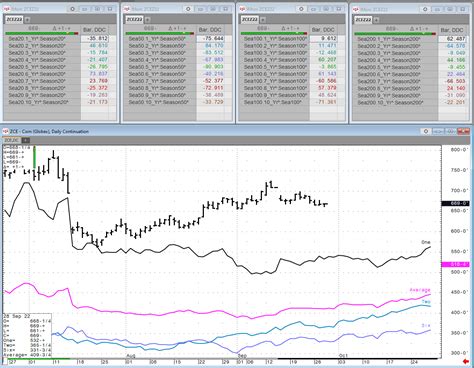
Task: Click Bar. DOC column header in Sea200 window
Action: pyautogui.click(x=452, y=30)
